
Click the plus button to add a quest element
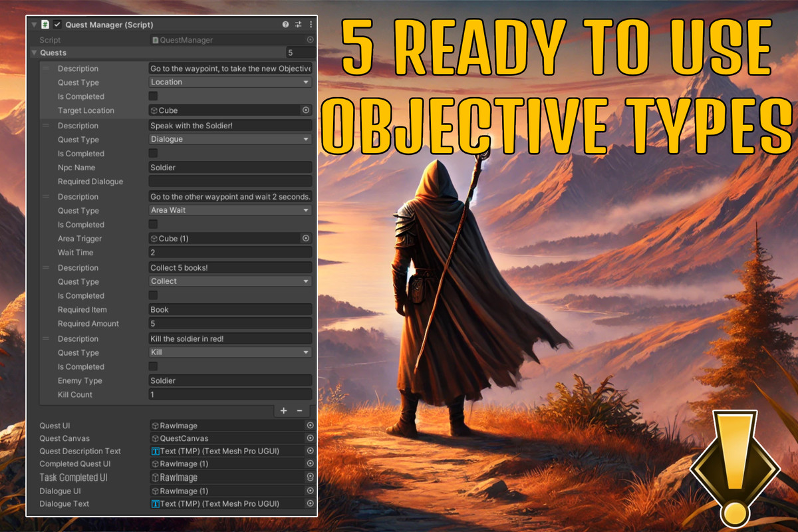click(283, 410)
